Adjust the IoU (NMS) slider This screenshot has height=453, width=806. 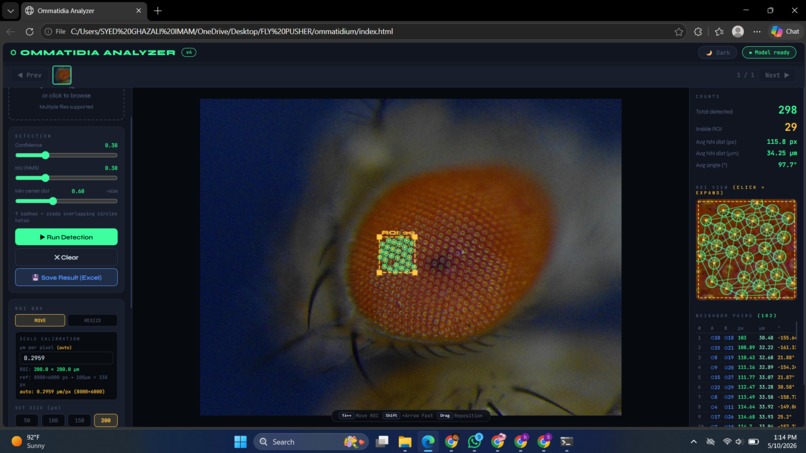66,178
